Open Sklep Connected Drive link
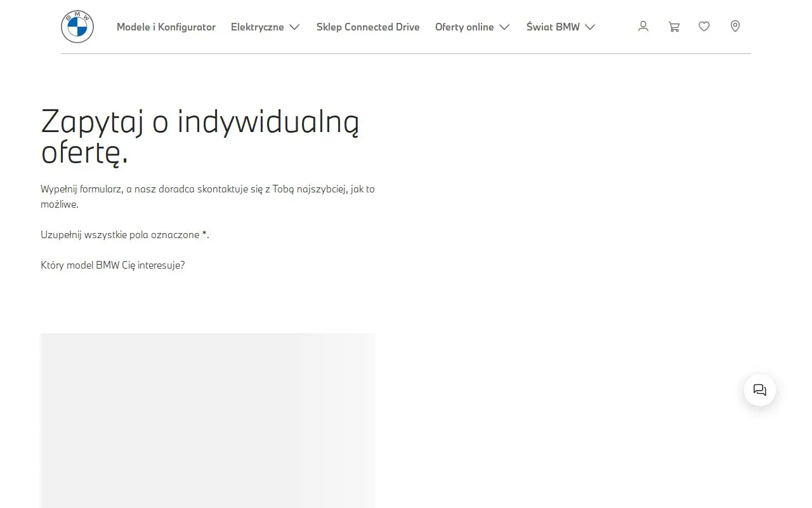The height and width of the screenshot is (508, 812). pyautogui.click(x=368, y=27)
